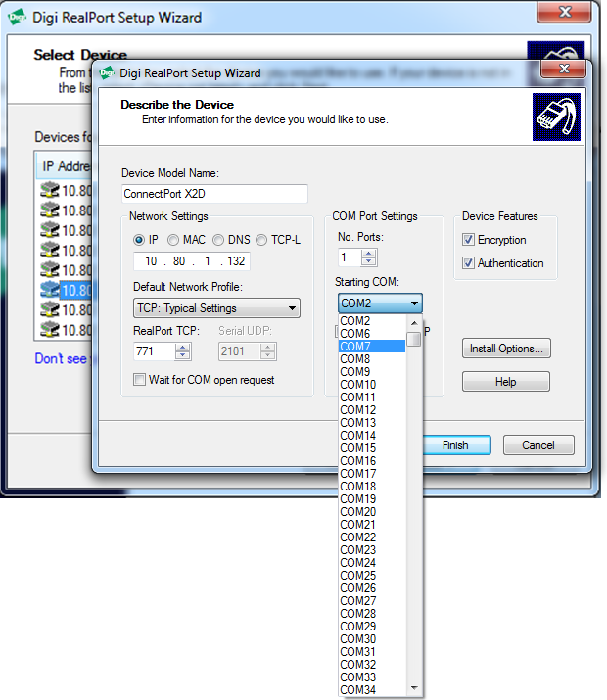
Task: Select the first device icon in list
Action: [50, 191]
